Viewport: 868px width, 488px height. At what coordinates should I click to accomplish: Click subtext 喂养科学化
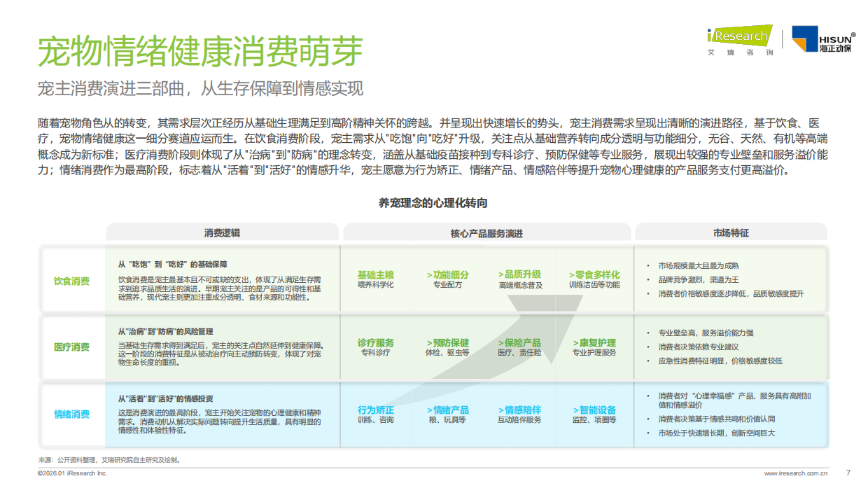click(x=376, y=285)
